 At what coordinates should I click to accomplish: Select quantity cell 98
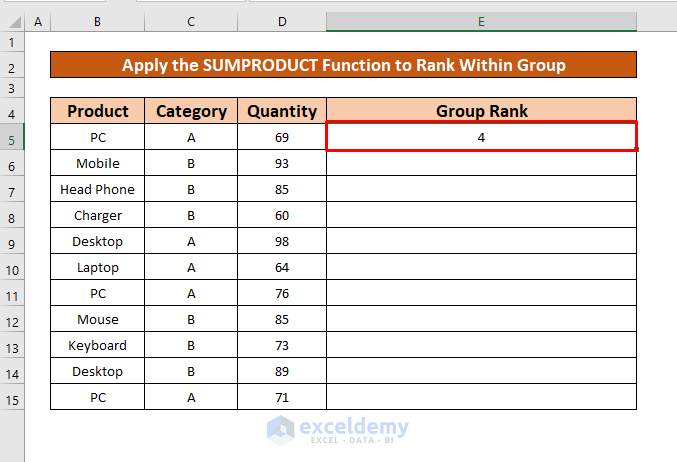pos(282,241)
